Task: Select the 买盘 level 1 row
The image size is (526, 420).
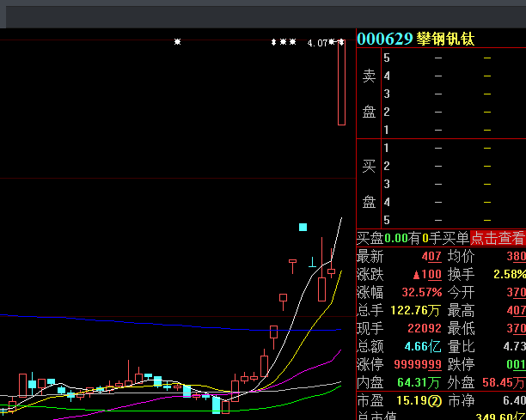Action: pyautogui.click(x=454, y=148)
